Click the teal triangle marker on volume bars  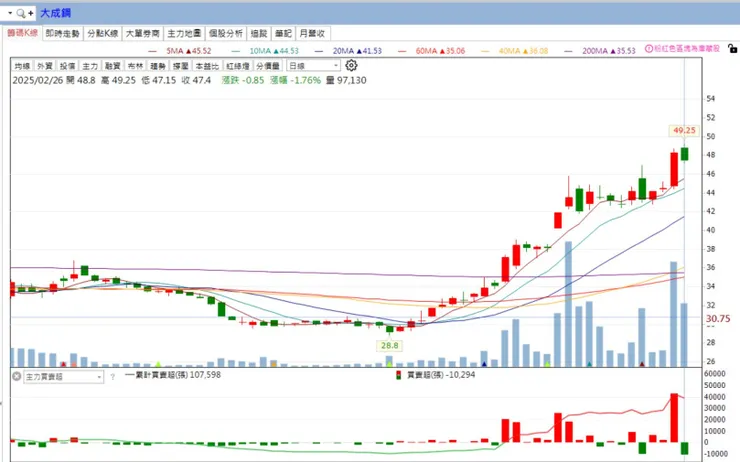[x=589, y=364]
